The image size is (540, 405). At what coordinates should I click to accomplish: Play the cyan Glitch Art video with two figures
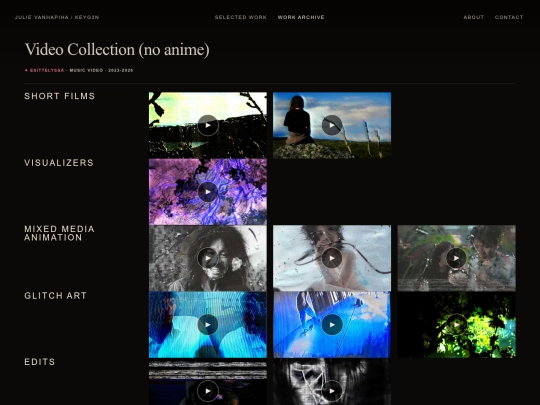pyautogui.click(x=208, y=324)
